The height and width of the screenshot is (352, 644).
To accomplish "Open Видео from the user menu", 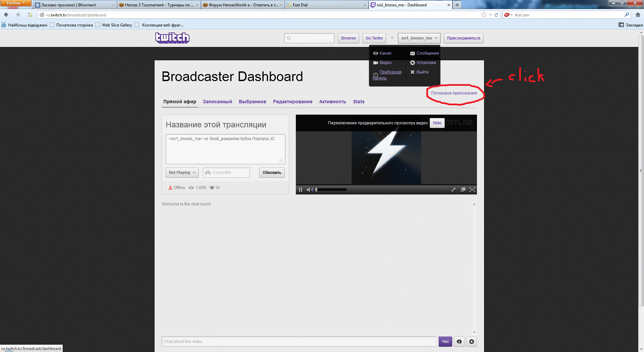I will (x=382, y=63).
